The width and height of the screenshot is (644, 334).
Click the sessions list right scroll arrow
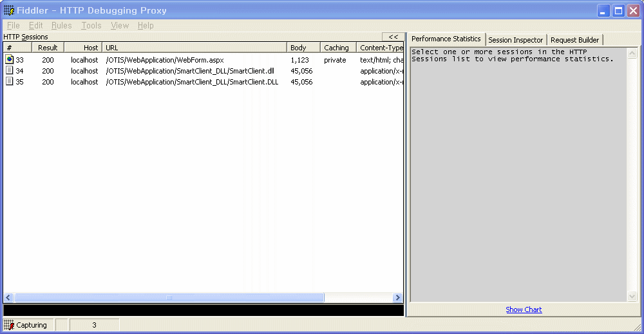[x=397, y=297]
